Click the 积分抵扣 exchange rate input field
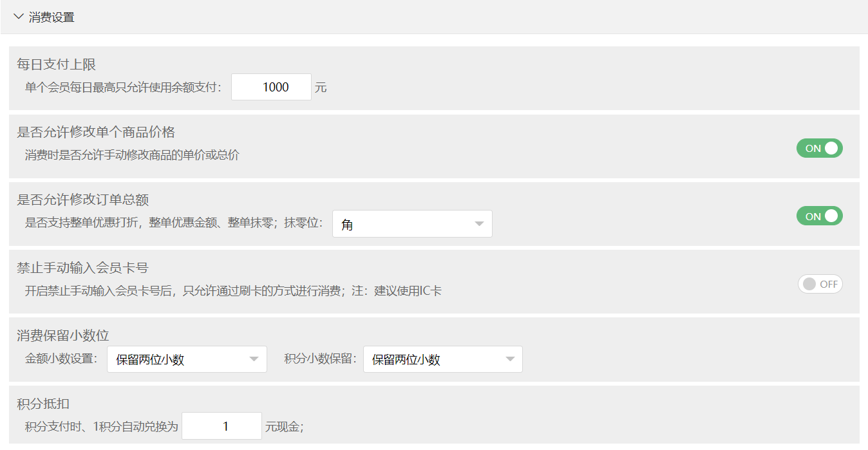This screenshot has height=450, width=868. [222, 426]
